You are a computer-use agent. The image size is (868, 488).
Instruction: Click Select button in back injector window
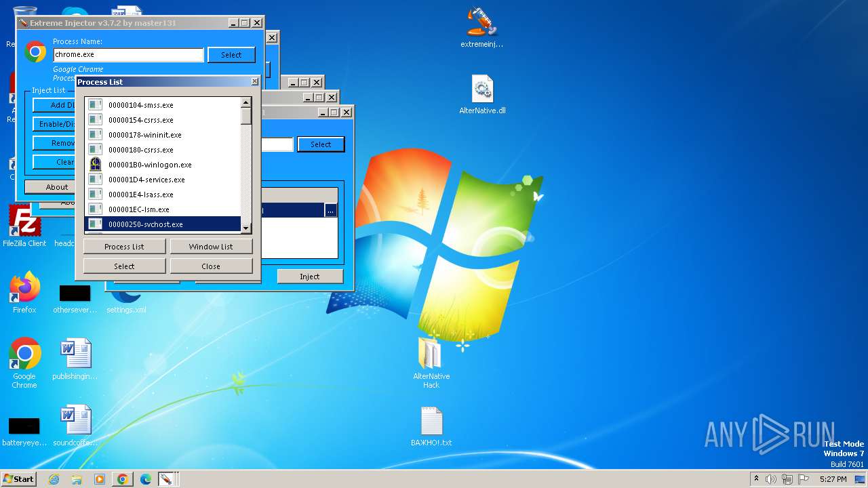(321, 144)
